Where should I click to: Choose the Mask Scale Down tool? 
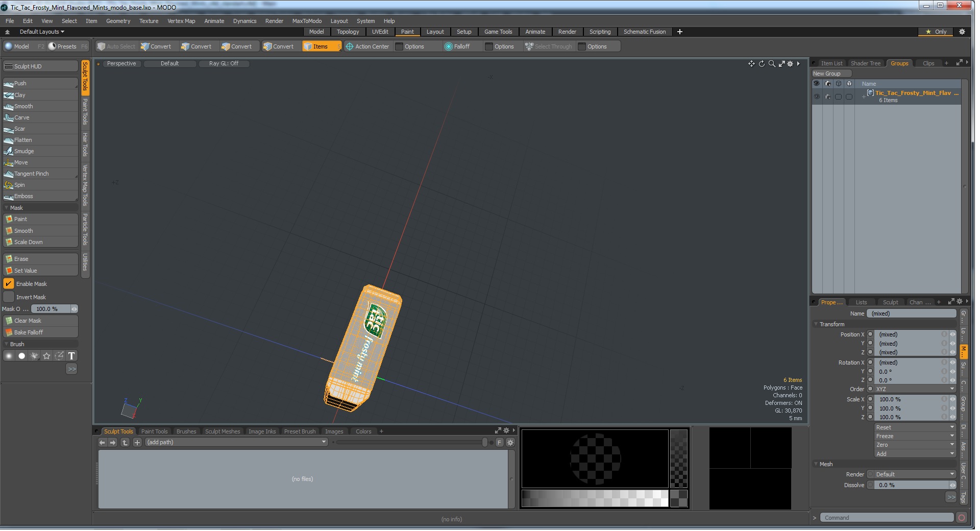(40, 242)
